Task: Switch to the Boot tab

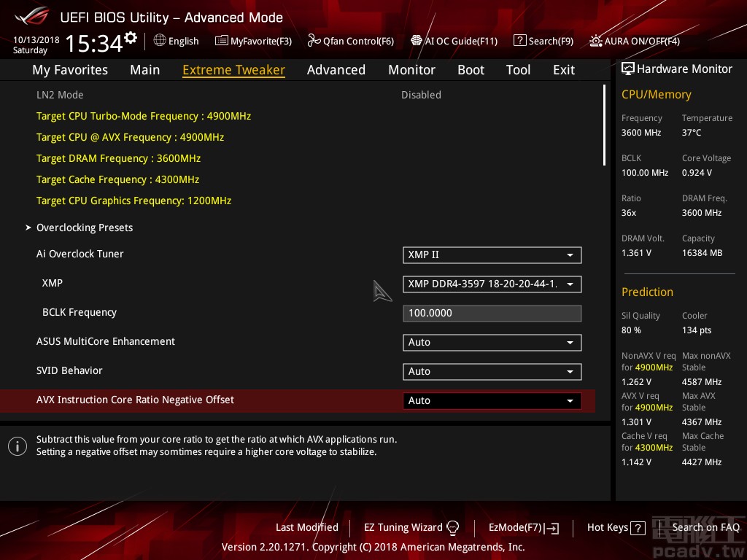Action: (x=471, y=69)
